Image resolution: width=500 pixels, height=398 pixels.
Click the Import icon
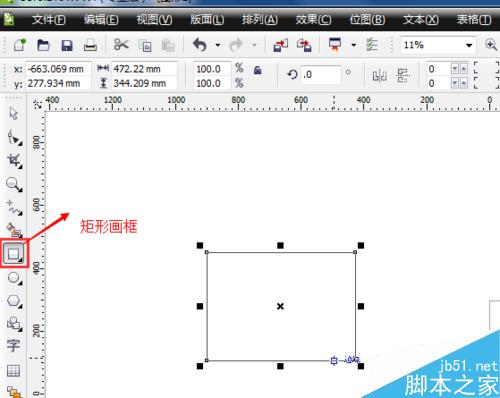pyautogui.click(x=281, y=45)
